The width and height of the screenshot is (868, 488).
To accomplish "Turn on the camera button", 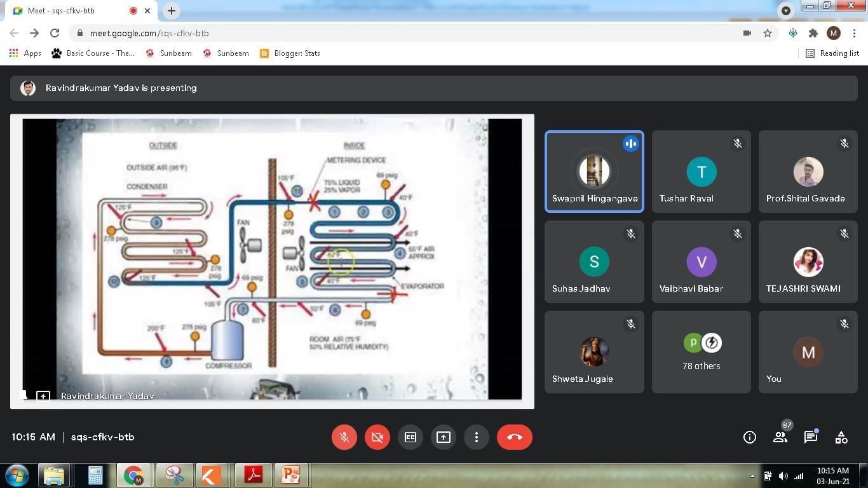I will tap(377, 437).
